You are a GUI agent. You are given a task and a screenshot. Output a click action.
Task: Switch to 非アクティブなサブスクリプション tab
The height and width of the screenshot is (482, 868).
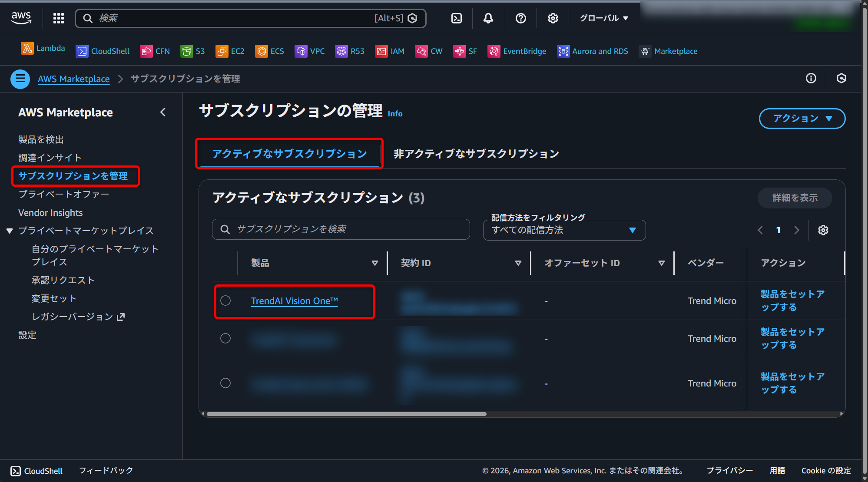pos(476,153)
